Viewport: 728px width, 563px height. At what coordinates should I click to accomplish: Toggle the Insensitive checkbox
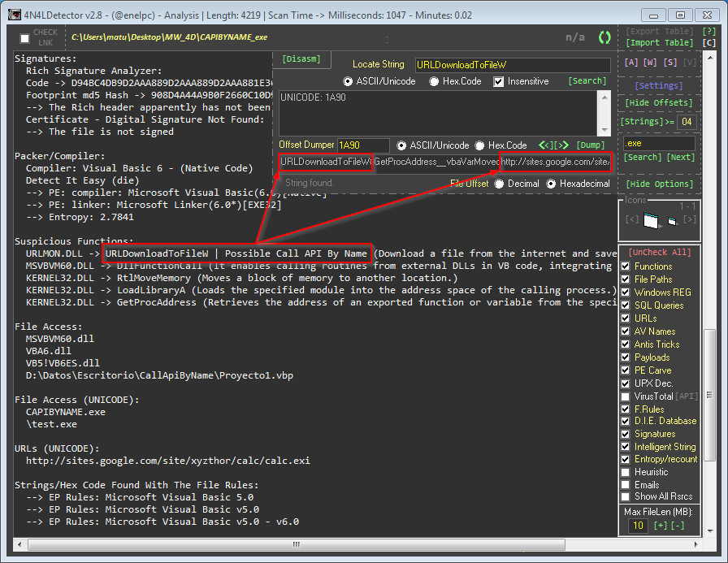coord(500,81)
